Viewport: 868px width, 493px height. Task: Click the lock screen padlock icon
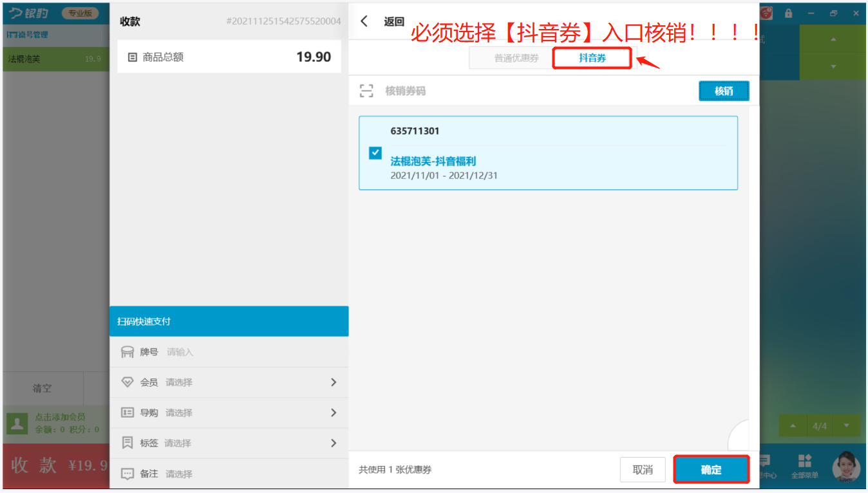(x=789, y=13)
